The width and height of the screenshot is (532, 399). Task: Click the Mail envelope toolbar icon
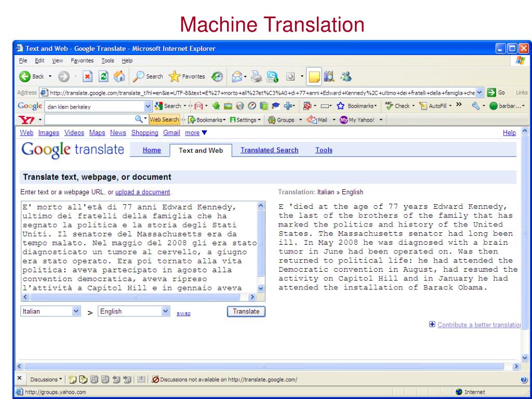237,77
